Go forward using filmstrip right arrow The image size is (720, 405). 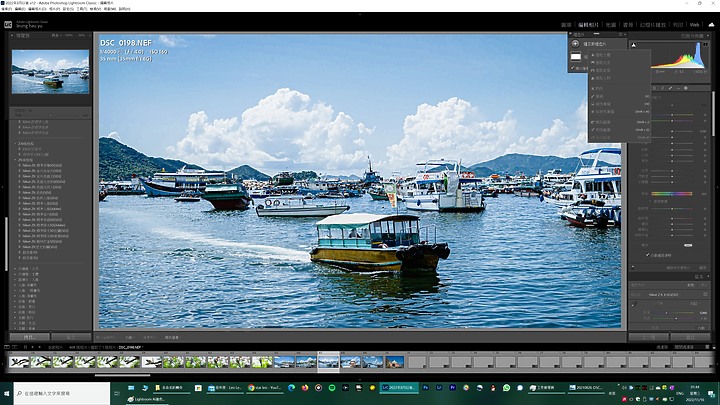click(39, 347)
